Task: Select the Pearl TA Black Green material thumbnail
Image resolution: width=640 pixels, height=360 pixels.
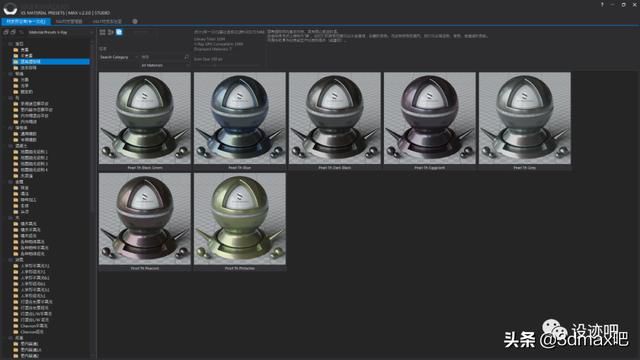Action: pyautogui.click(x=145, y=118)
